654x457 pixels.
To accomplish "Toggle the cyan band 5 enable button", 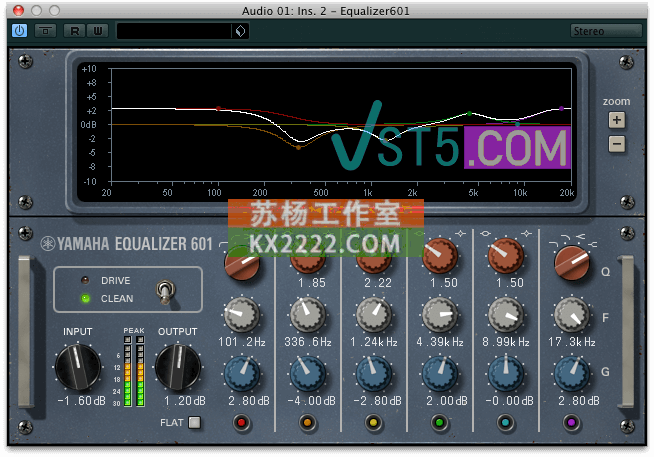I will tap(506, 422).
